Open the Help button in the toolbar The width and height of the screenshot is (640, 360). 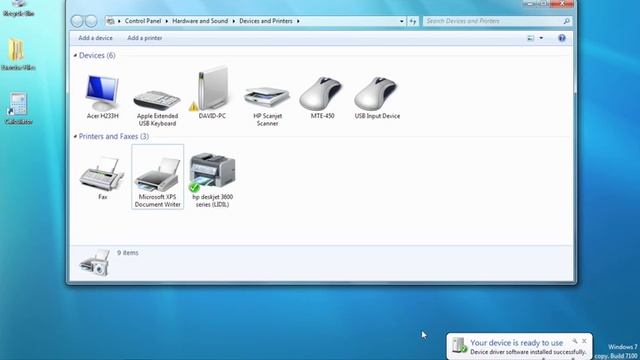[562, 38]
